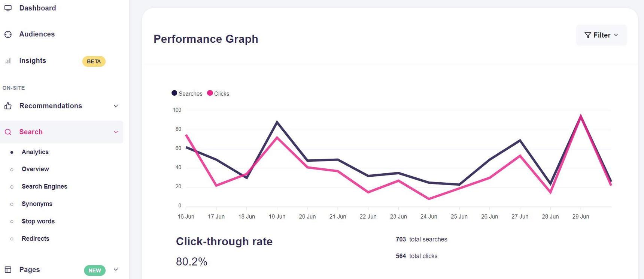Toggle Searches series in chart legend
The height and width of the screenshot is (279, 644).
click(x=187, y=93)
